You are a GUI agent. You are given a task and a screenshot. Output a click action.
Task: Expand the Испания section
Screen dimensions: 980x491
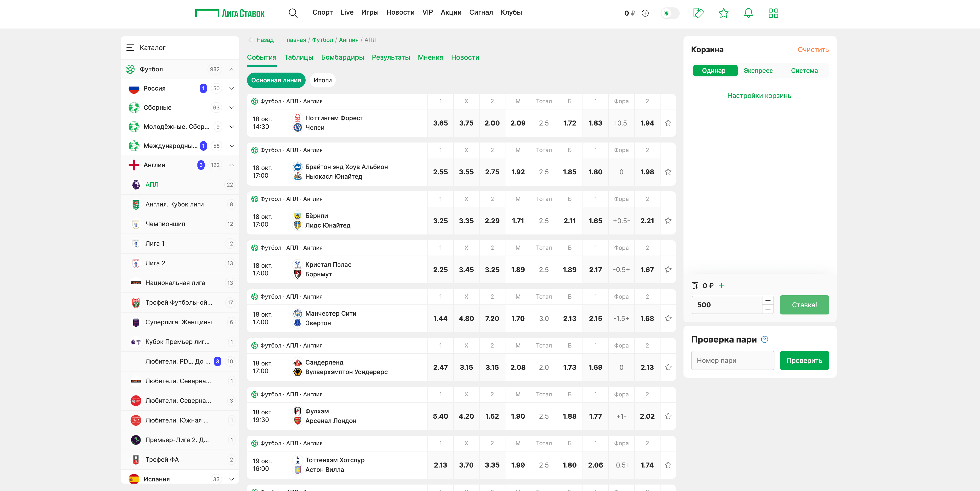tap(232, 479)
